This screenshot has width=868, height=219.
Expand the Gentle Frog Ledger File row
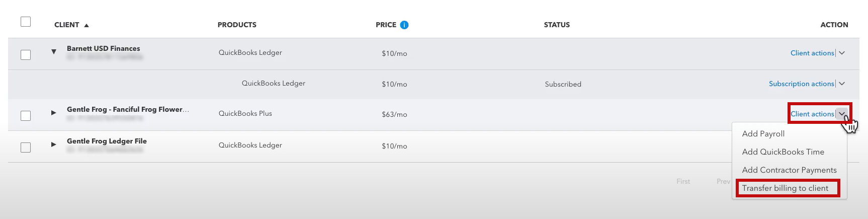(53, 144)
